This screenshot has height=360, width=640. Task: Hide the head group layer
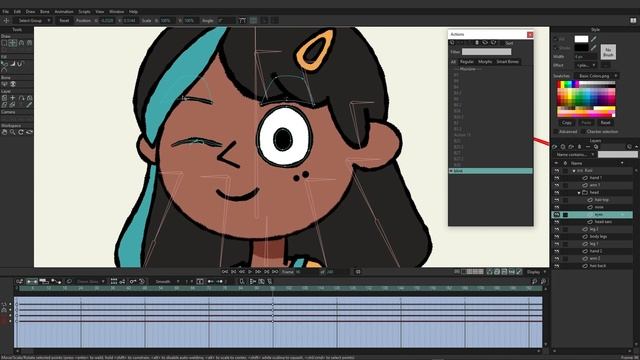coord(557,193)
